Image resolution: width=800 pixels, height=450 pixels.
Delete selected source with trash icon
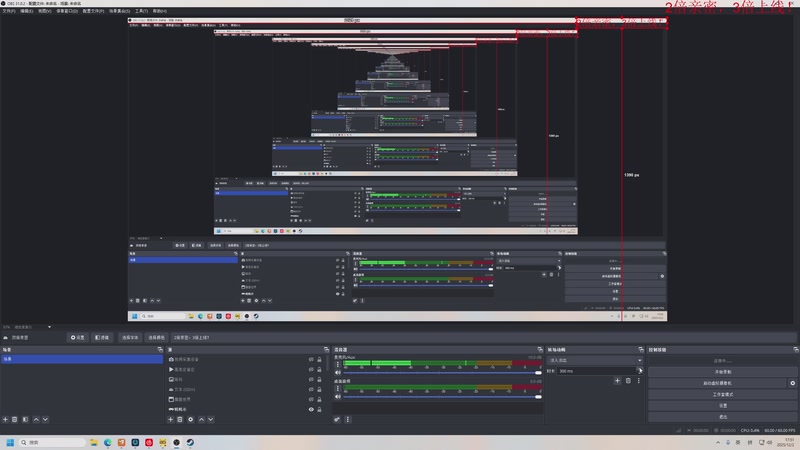click(x=180, y=419)
